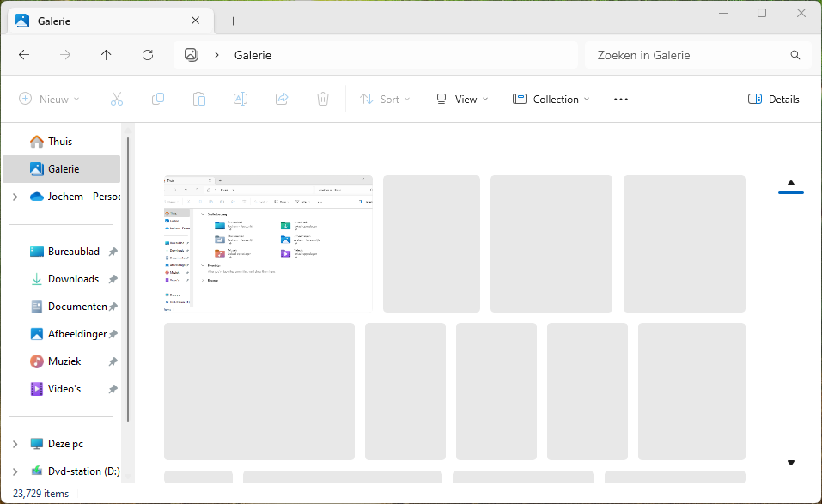Click the search magnifier icon
The height and width of the screenshot is (504, 822).
[795, 55]
